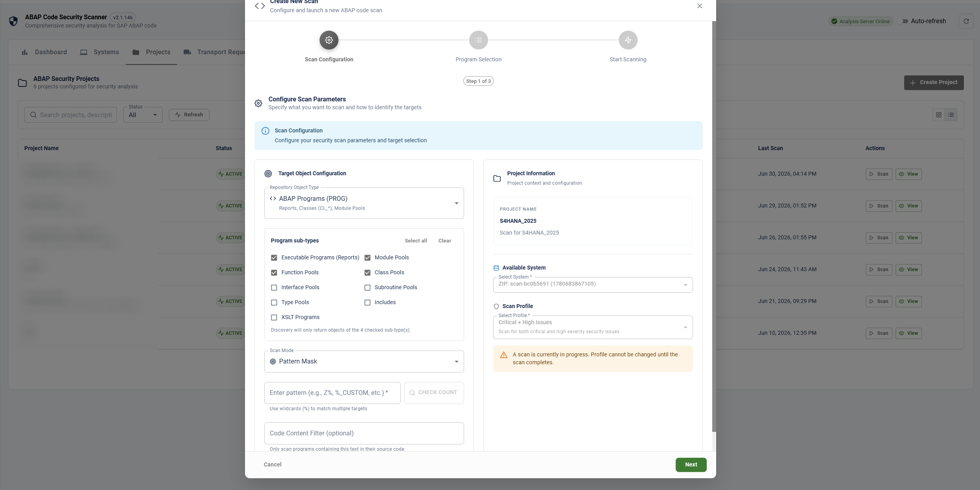This screenshot has height=490, width=980.
Task: Click the folder icon beside Project Information
Action: [x=497, y=178]
